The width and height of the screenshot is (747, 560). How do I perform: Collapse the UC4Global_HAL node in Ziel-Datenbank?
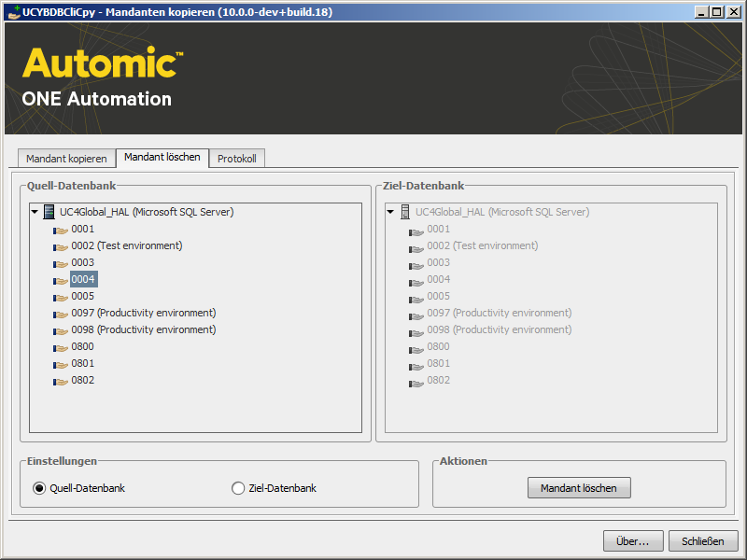coord(390,212)
